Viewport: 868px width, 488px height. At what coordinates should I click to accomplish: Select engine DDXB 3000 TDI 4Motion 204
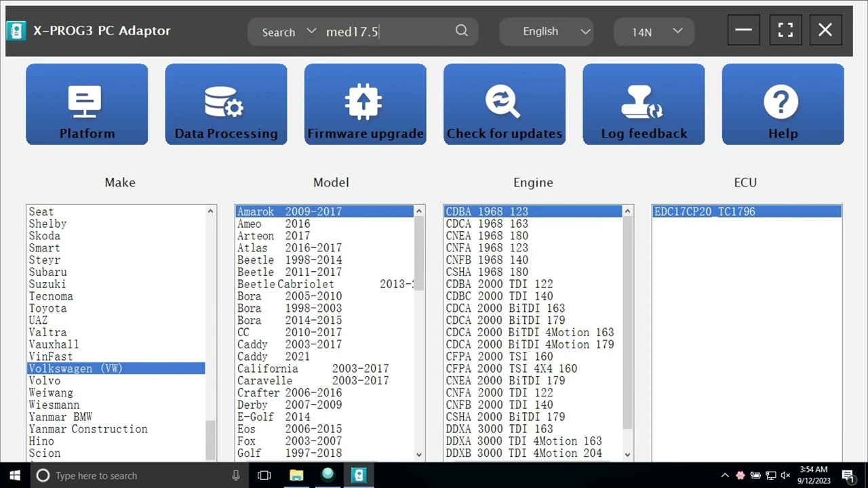[x=533, y=453]
